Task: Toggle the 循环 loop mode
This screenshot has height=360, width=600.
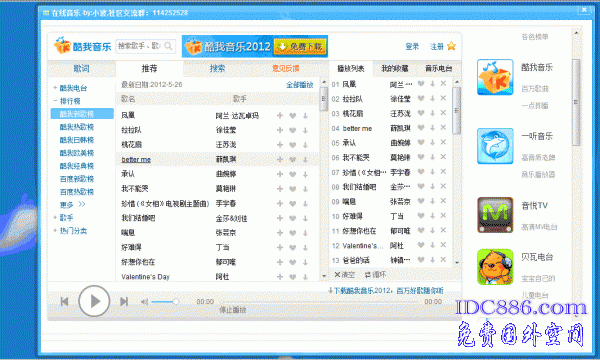Action: (375, 274)
